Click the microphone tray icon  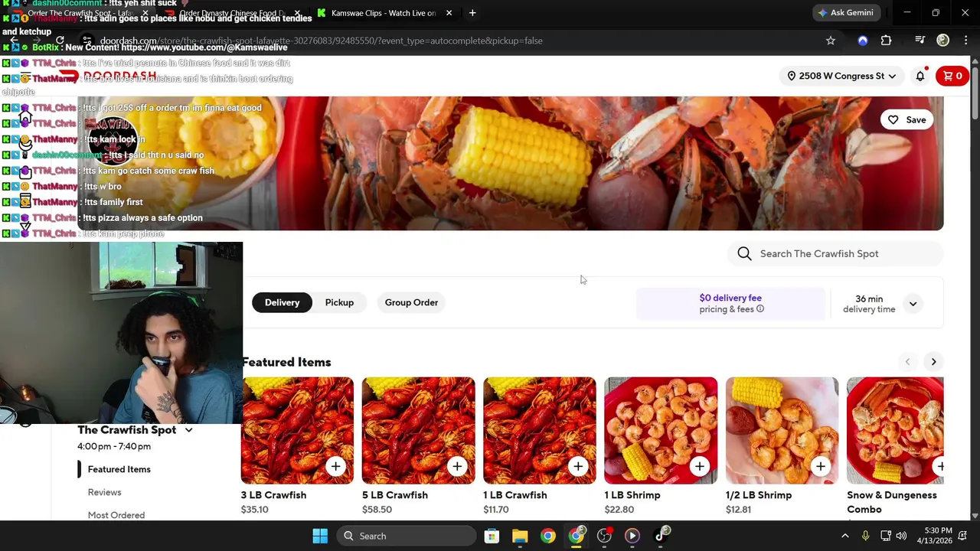click(x=865, y=536)
